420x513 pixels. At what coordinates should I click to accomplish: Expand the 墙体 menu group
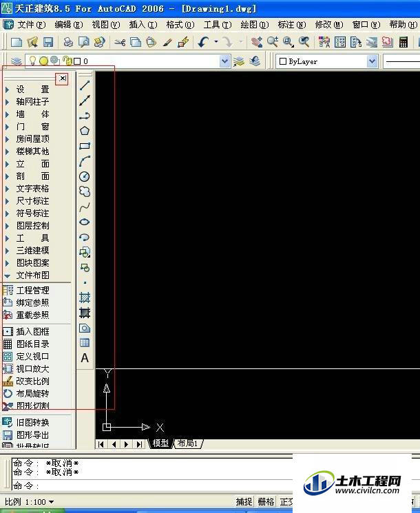tap(33, 114)
